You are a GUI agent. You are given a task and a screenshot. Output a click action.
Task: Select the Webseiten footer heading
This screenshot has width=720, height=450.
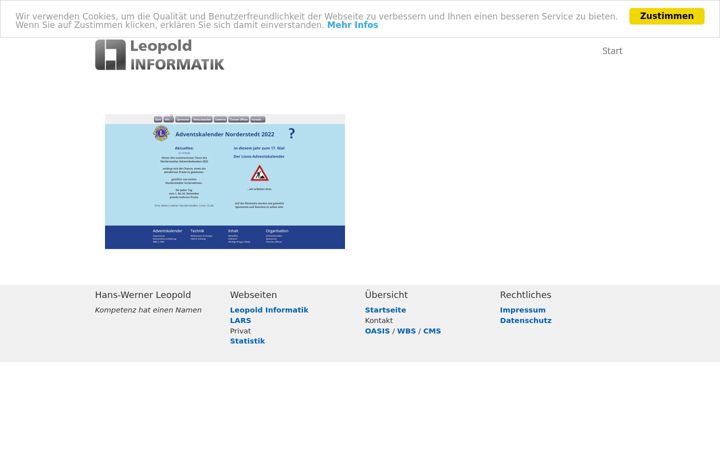(x=253, y=295)
